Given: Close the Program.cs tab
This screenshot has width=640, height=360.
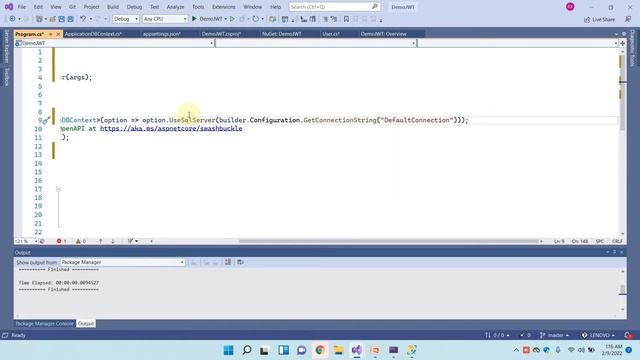Looking at the screenshot, I should tap(58, 34).
